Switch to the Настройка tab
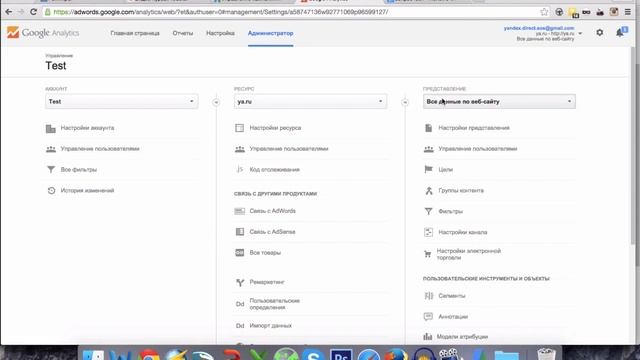The height and width of the screenshot is (360, 640). (x=220, y=33)
